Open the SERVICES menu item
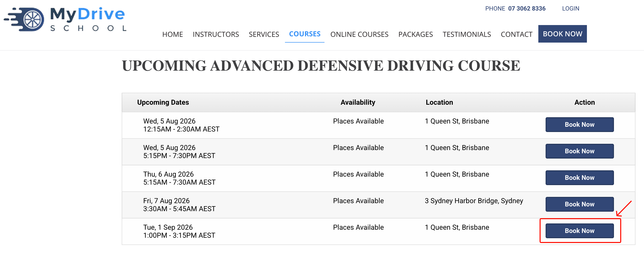The image size is (644, 256). 264,34
